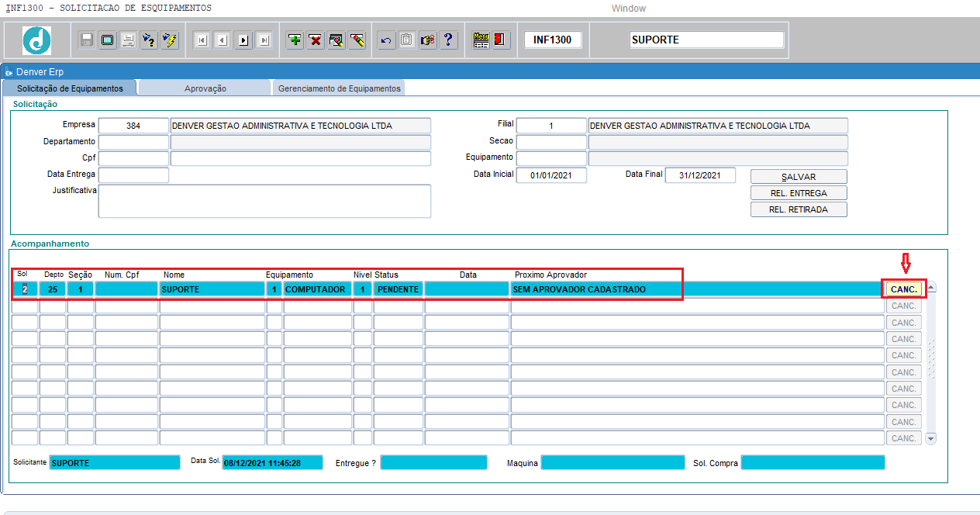Viewport: 980px width, 515px height.
Task: Click the Cpf number field
Action: pos(133,158)
